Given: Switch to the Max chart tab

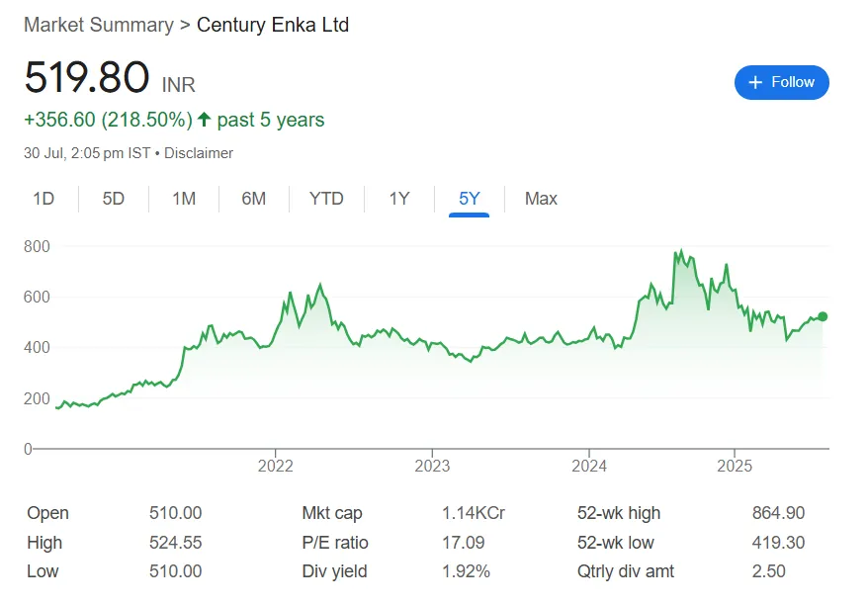Looking at the screenshot, I should click(x=541, y=198).
